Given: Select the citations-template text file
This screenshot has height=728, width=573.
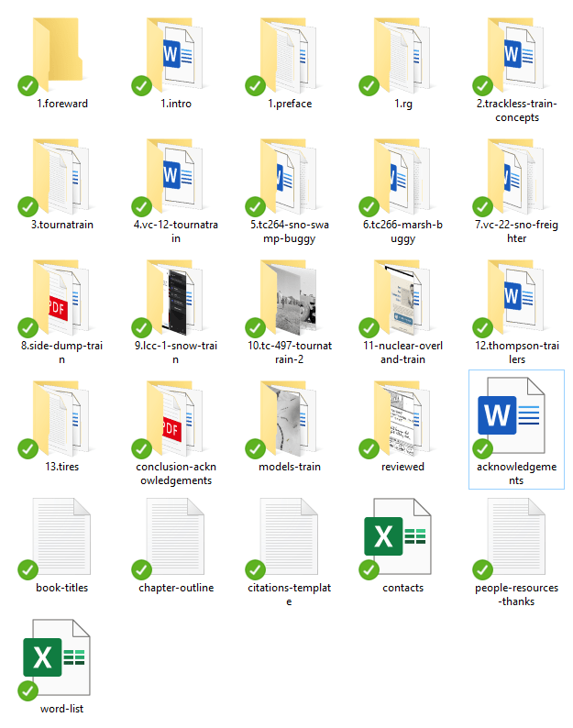Looking at the screenshot, I should click(x=288, y=541).
